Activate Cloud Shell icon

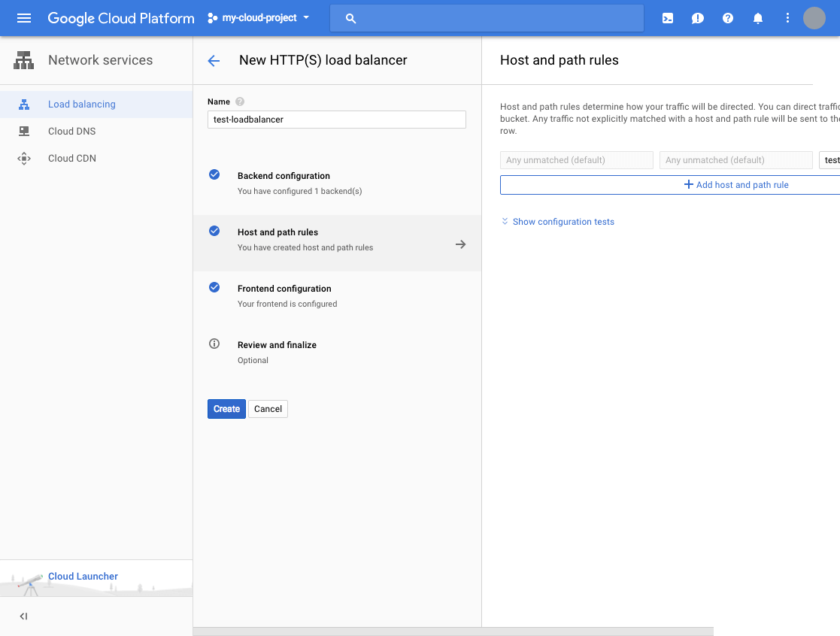pos(668,18)
